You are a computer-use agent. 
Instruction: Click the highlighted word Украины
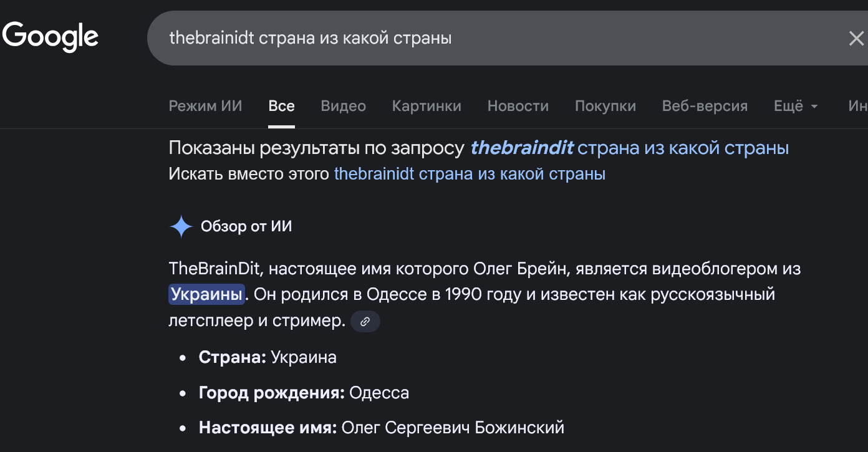click(x=206, y=294)
